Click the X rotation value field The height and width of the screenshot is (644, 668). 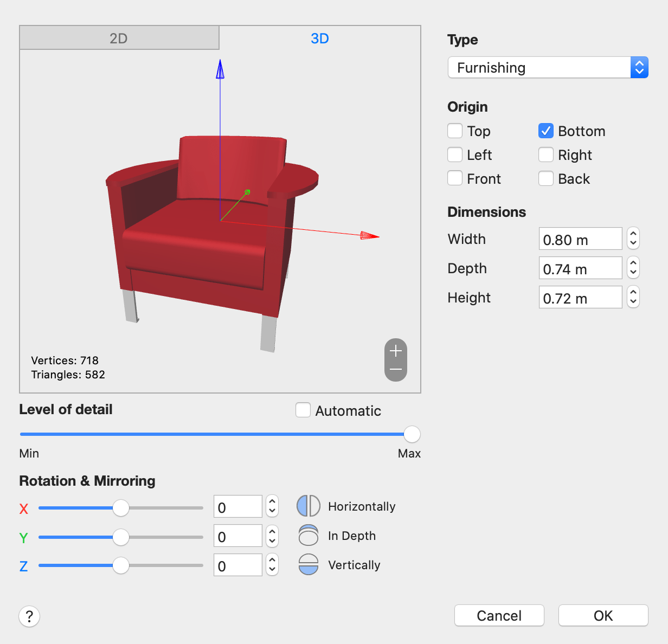pos(238,507)
